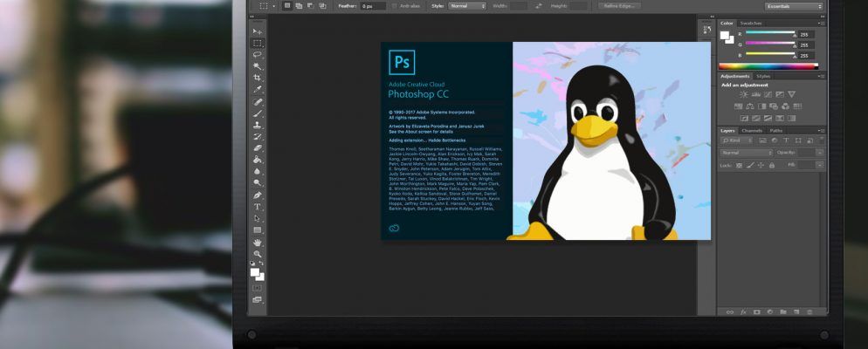Select the Magic Wand tool
868x349 pixels.
pos(258,66)
